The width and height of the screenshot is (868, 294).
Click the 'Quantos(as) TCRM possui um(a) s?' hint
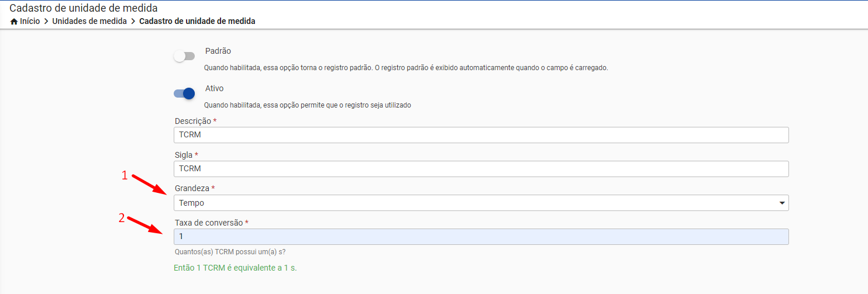[x=230, y=253]
